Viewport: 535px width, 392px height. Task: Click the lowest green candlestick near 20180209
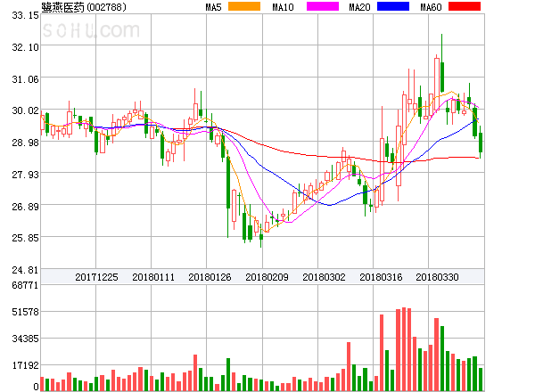click(x=261, y=237)
